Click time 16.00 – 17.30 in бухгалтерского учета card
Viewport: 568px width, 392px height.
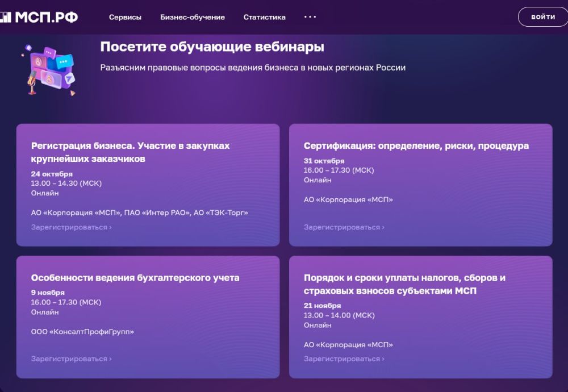(66, 302)
